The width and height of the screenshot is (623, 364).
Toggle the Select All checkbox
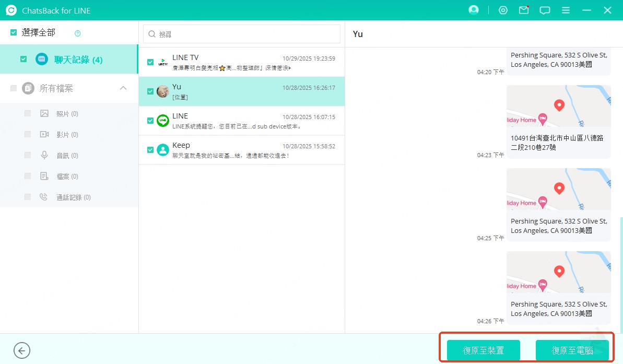click(14, 32)
